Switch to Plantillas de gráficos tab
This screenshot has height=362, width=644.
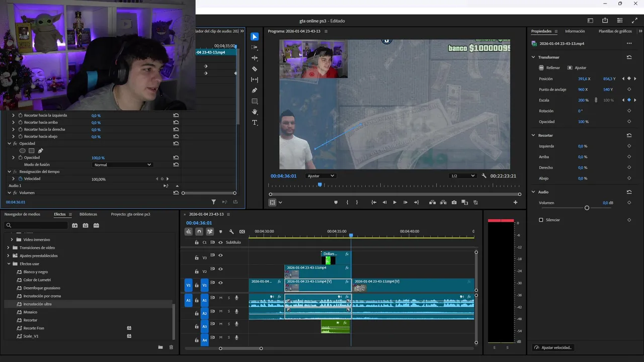[x=615, y=31]
